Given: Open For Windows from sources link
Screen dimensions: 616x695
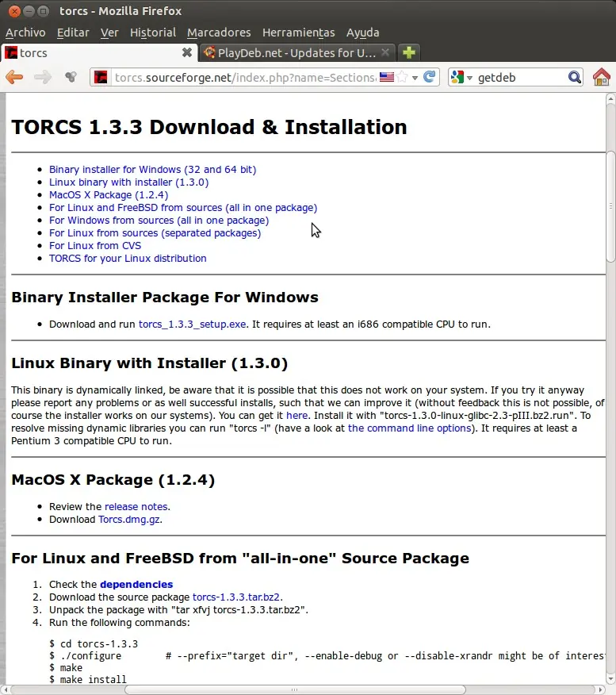Looking at the screenshot, I should click(159, 221).
